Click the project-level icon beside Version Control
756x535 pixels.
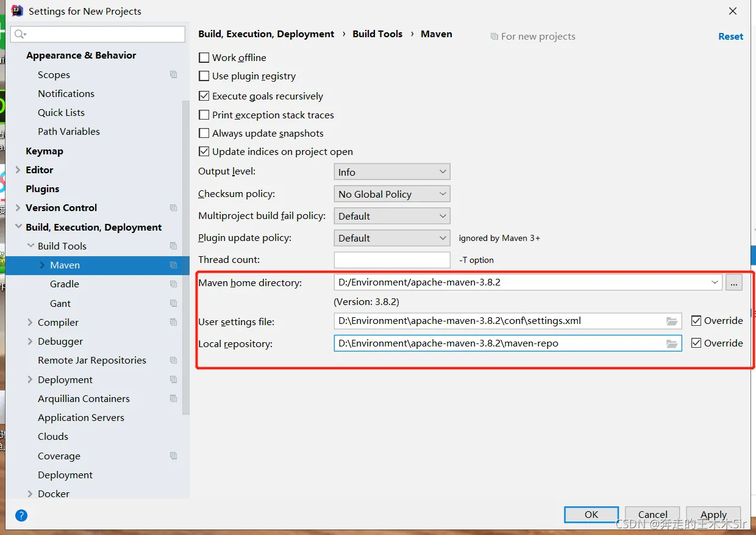point(174,207)
